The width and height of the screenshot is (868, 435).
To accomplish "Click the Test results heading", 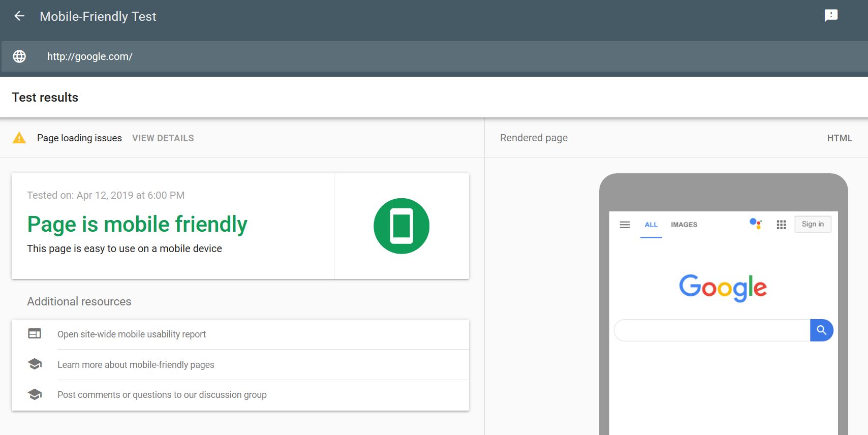I will (45, 98).
